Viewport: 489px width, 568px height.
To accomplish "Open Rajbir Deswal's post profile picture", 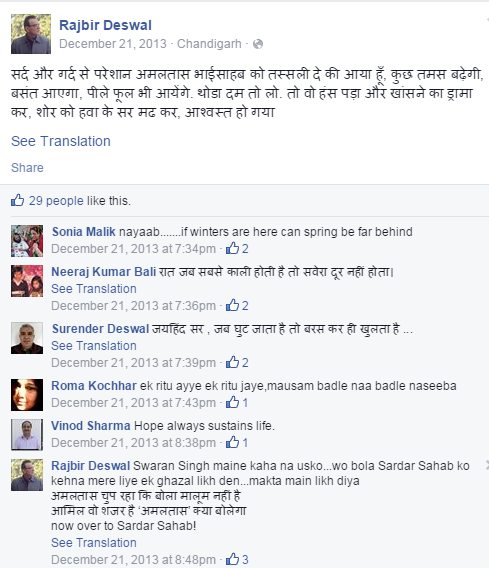I will point(31,34).
